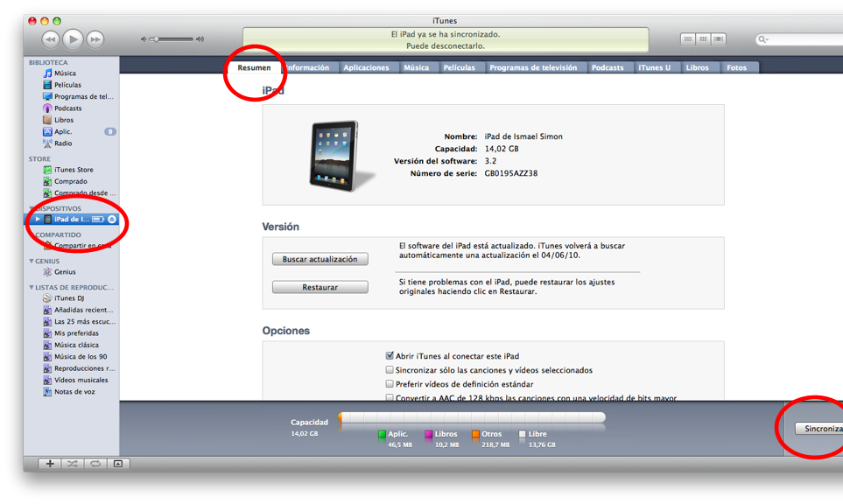Switch to the Películas tab
This screenshot has width=843, height=504.
(459, 67)
